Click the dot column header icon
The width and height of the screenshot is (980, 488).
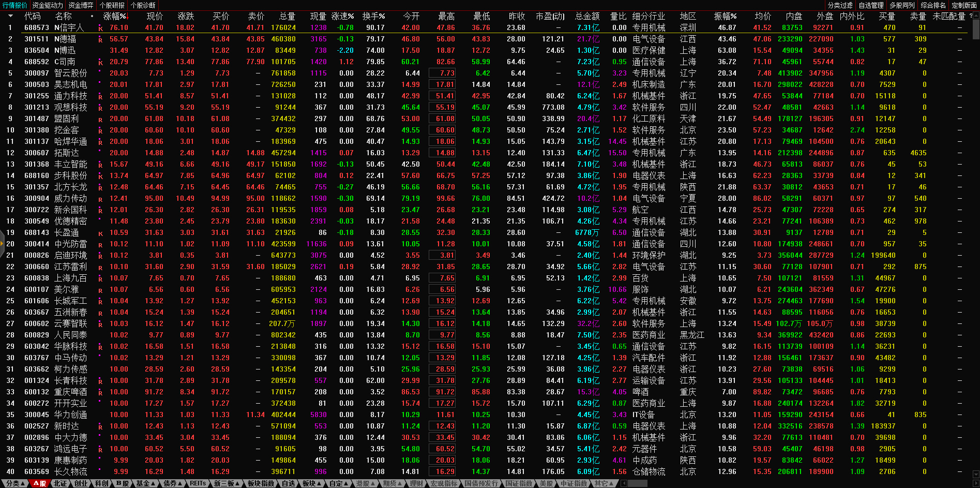(x=92, y=17)
